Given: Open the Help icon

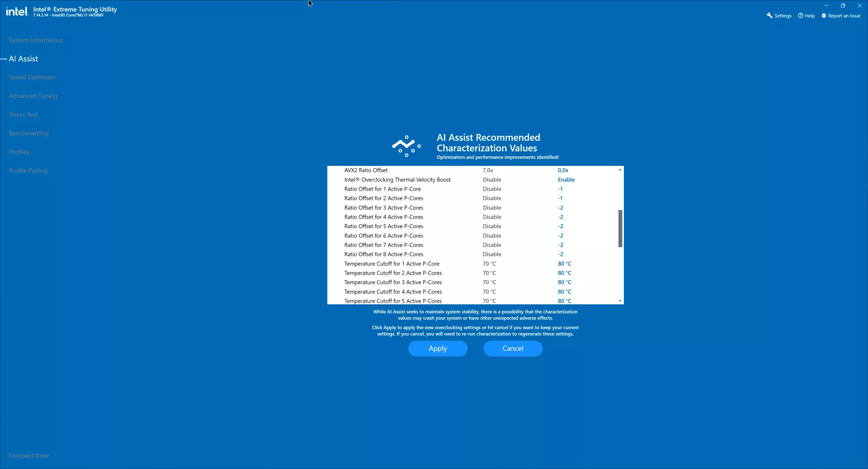Looking at the screenshot, I should click(801, 15).
